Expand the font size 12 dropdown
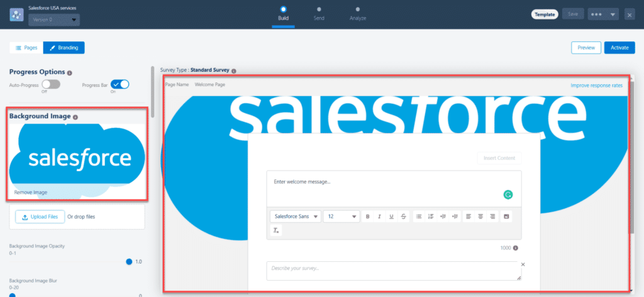This screenshot has height=297, width=644. pyautogui.click(x=341, y=216)
